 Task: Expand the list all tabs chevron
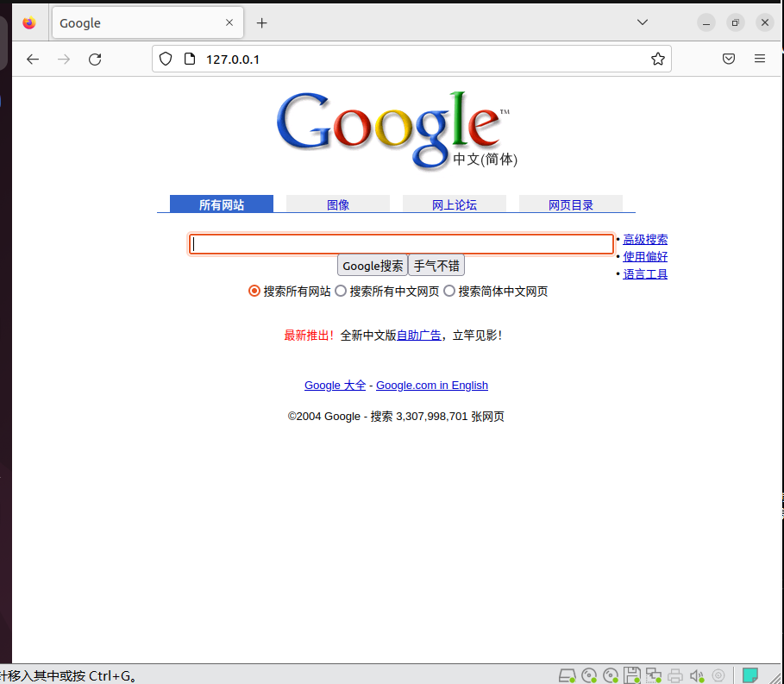pyautogui.click(x=643, y=22)
